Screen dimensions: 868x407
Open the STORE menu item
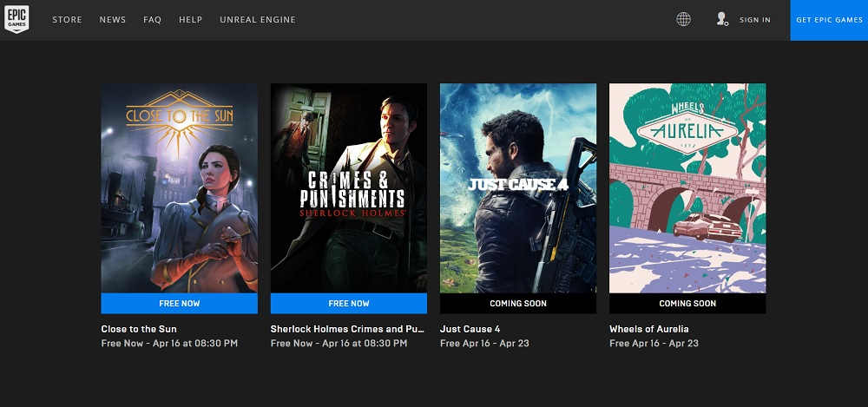pyautogui.click(x=67, y=20)
